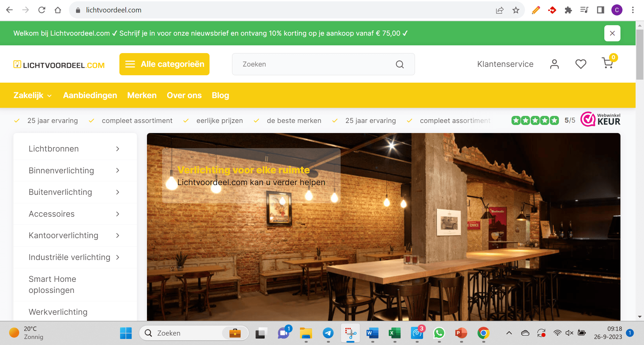Open the wishlist heart icon
Viewport: 644px width, 345px height.
pos(580,64)
